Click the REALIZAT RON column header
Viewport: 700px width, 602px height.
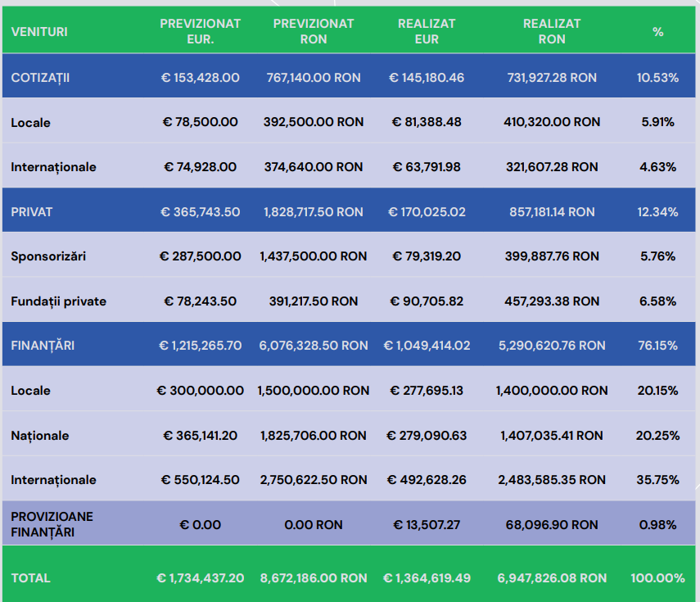coord(552,31)
